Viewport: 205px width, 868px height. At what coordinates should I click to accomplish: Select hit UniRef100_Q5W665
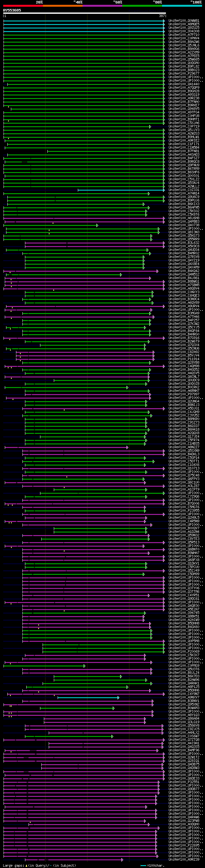[x=184, y=60]
